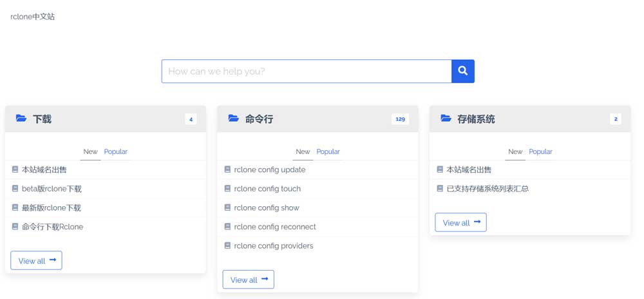Click the book icon next to rclone config show
Image resolution: width=644 pixels, height=299 pixels.
click(227, 207)
